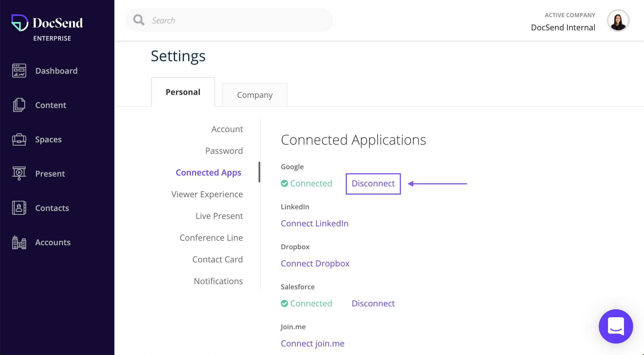Disconnect the Salesforce application

tap(373, 304)
